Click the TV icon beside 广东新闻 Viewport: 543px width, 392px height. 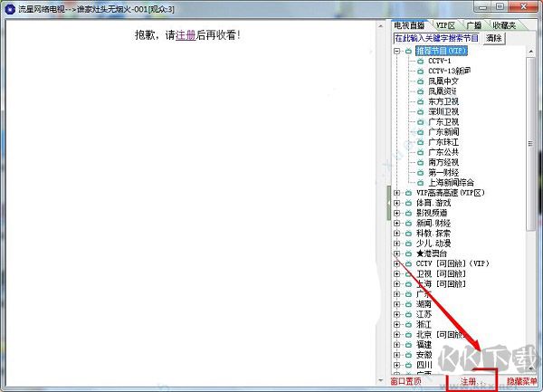point(421,131)
